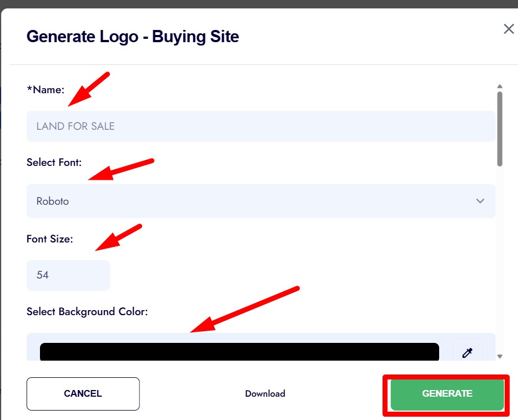The width and height of the screenshot is (518, 420).
Task: Expand the font dropdown chevron arrow
Action: pos(480,201)
